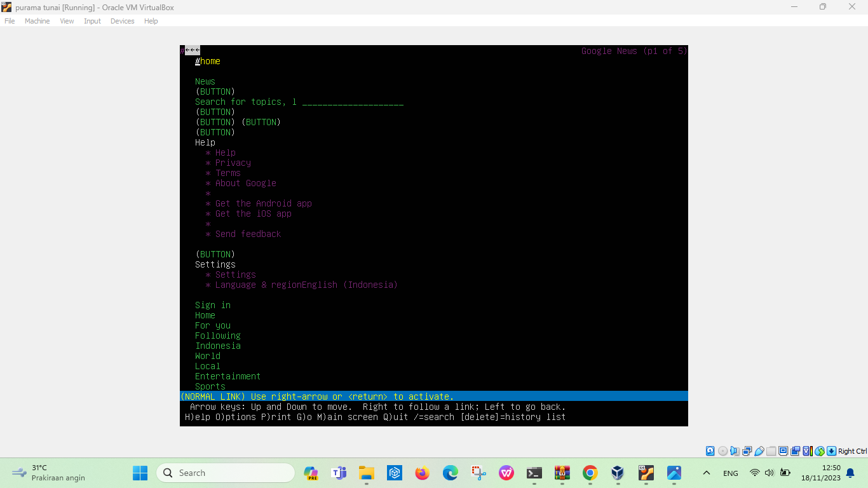Open the Help menu in VirtualBox menu bar
Viewport: 868px width, 488px height.
151,21
